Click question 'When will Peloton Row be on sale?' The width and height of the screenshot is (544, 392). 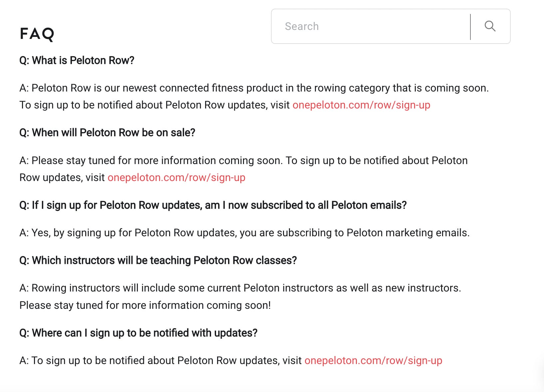(x=107, y=132)
